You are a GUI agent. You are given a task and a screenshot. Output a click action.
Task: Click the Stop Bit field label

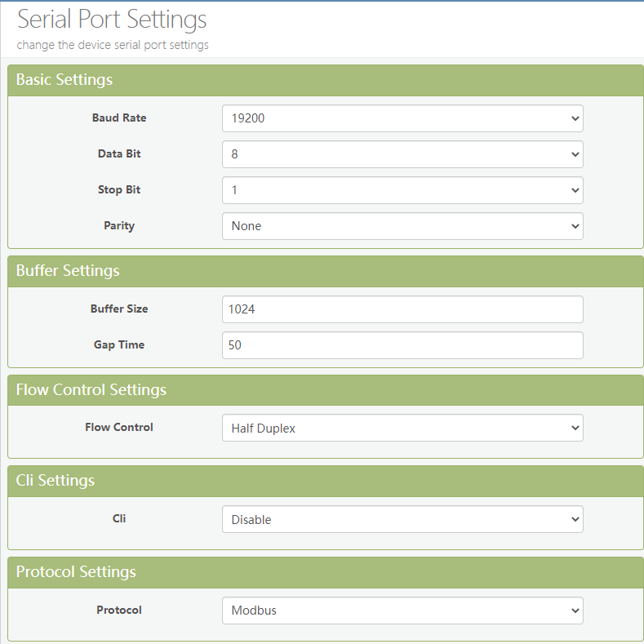pos(119,190)
